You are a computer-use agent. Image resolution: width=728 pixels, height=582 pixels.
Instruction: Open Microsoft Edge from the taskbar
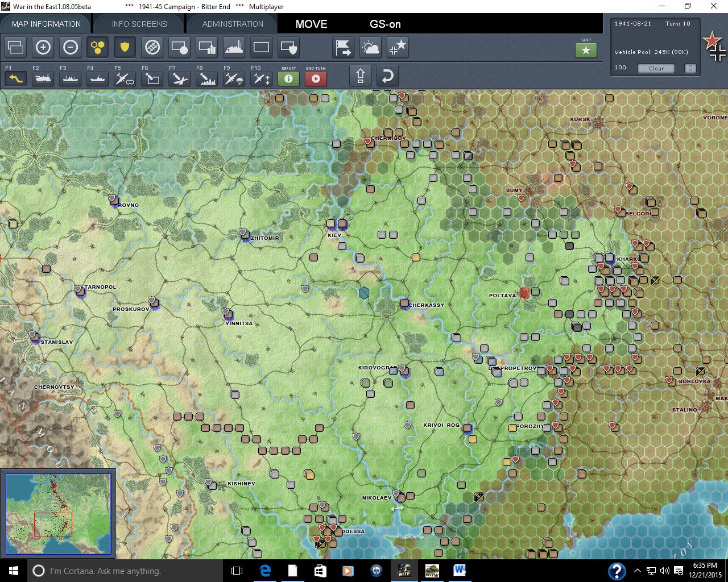coord(265,571)
